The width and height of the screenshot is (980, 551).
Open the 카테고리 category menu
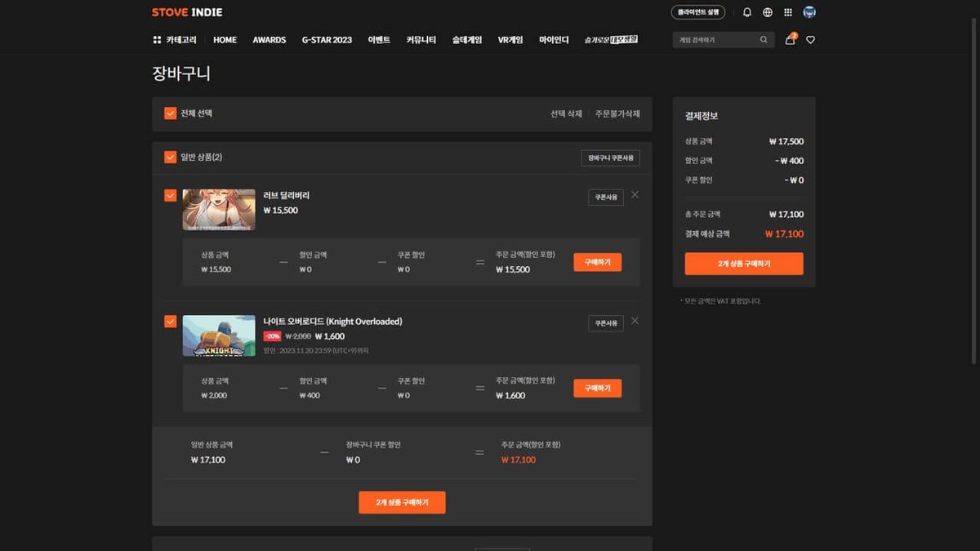click(175, 40)
